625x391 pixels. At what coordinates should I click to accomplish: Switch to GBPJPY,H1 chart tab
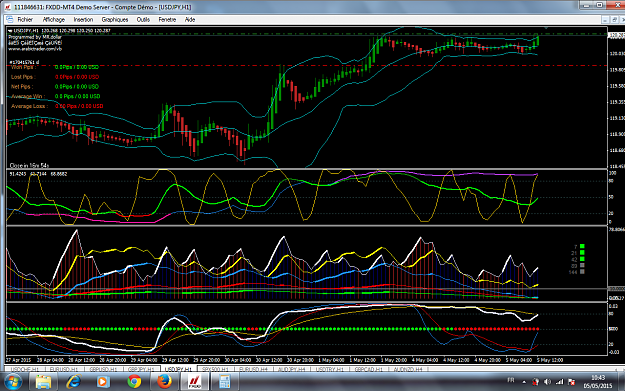tap(141, 369)
